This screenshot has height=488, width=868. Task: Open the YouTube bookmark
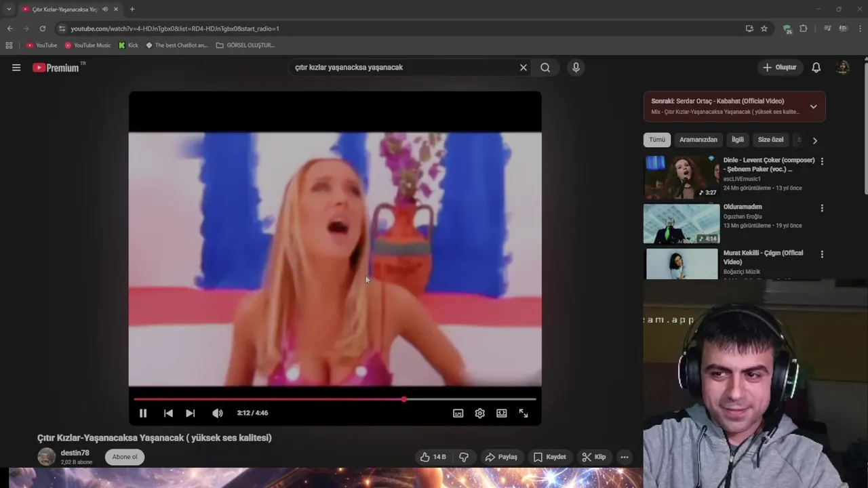[42, 45]
